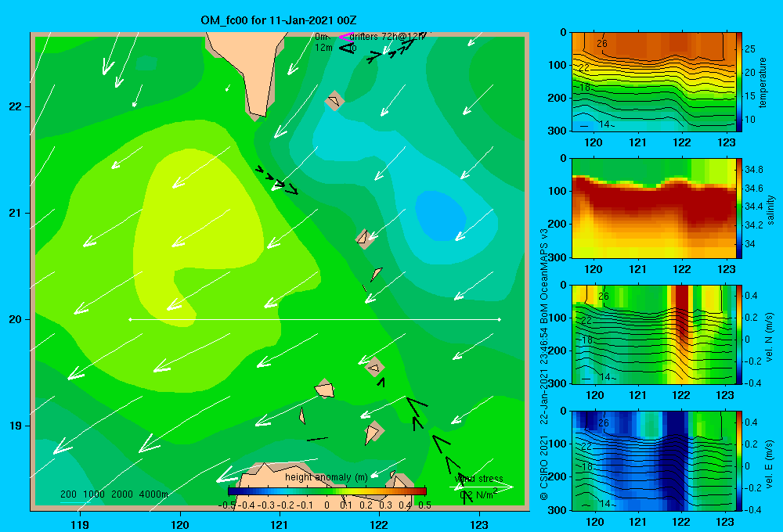Click the salinity color scale bar

click(x=739, y=208)
